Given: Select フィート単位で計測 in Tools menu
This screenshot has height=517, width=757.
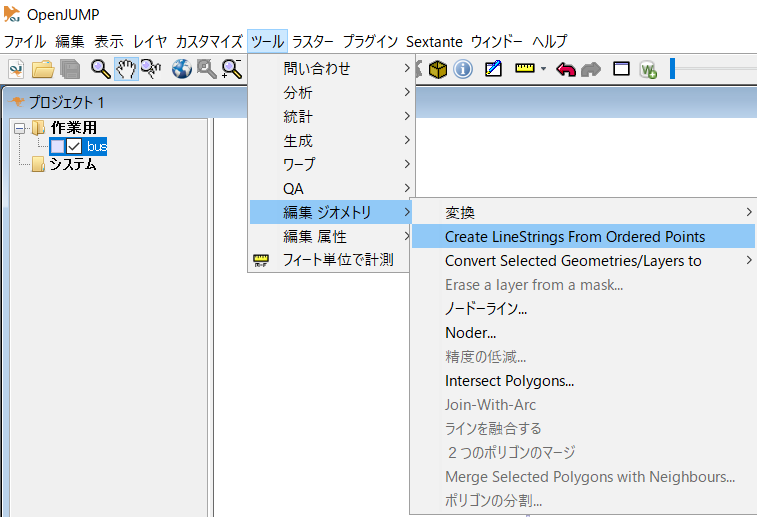Looking at the screenshot, I should pyautogui.click(x=330, y=260).
